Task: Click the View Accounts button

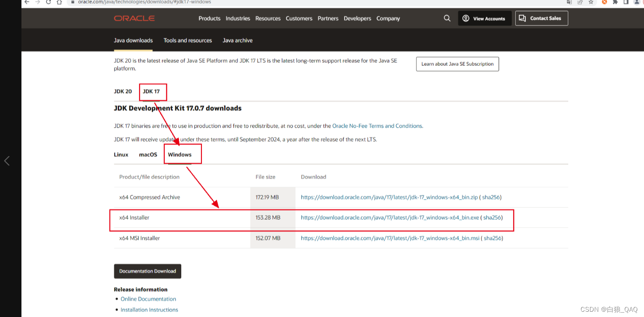Action: [x=485, y=18]
